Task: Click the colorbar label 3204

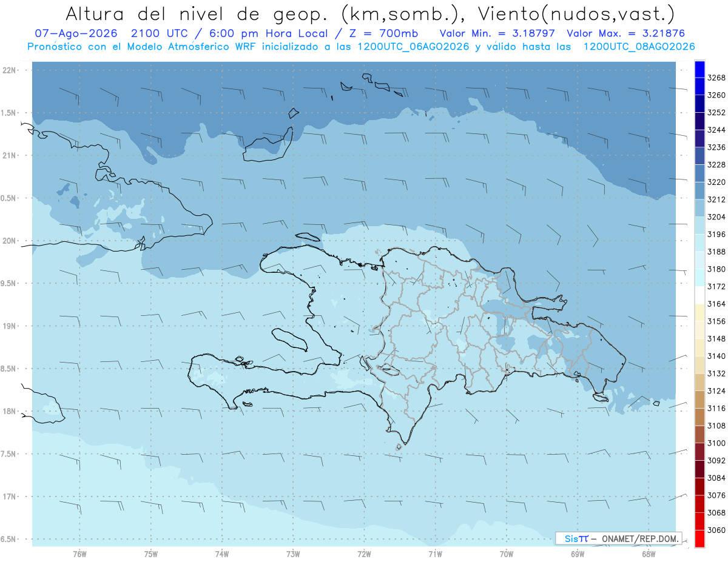Action: click(x=716, y=217)
